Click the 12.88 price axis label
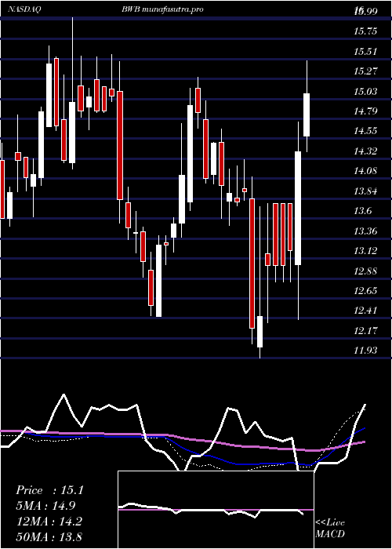 tap(365, 271)
